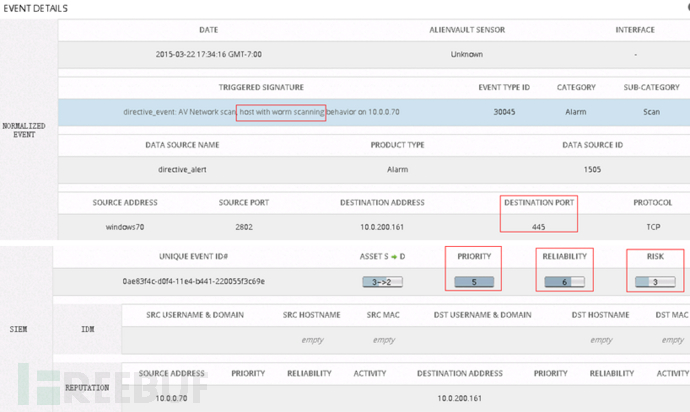Click destination port value 445
The image size is (690, 412).
[539, 227]
